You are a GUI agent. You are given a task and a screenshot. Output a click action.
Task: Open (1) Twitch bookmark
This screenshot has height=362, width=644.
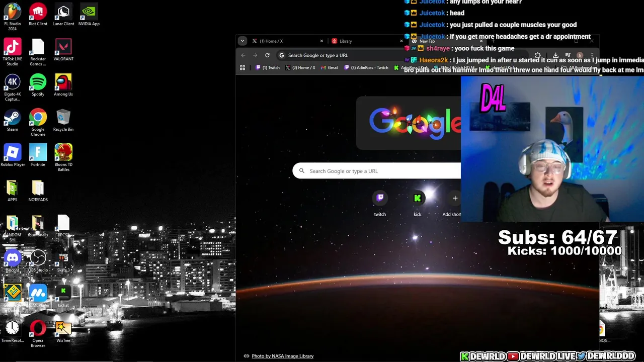[x=268, y=68]
